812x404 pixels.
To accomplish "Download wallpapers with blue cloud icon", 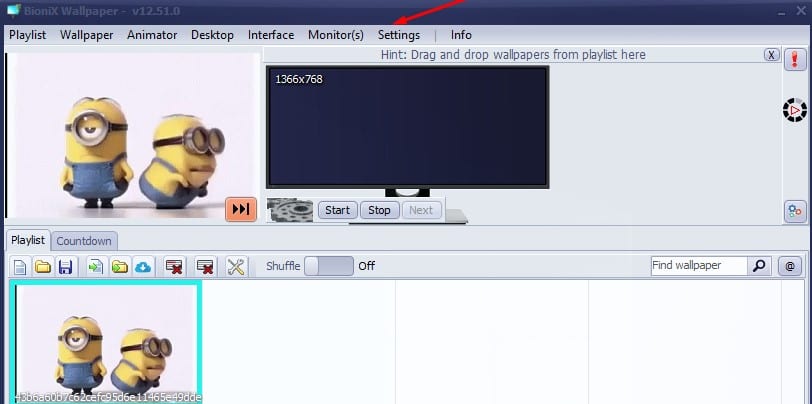I will 143,267.
